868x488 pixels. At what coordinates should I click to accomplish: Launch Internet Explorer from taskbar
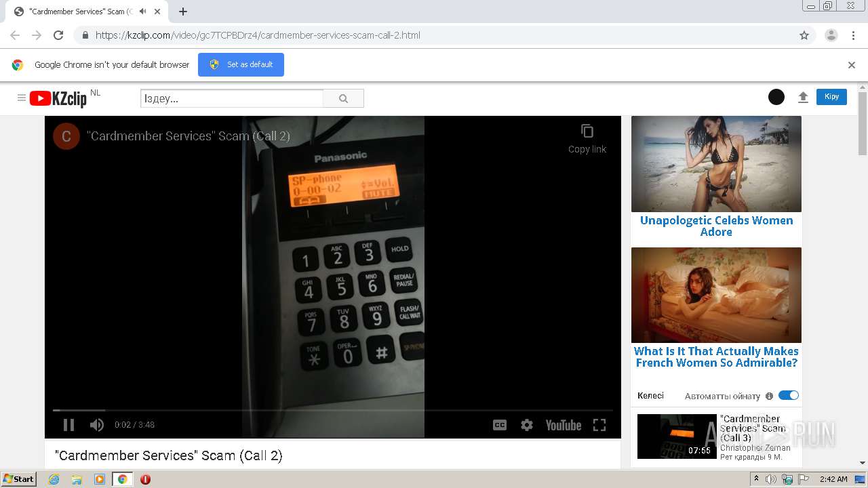click(x=54, y=479)
